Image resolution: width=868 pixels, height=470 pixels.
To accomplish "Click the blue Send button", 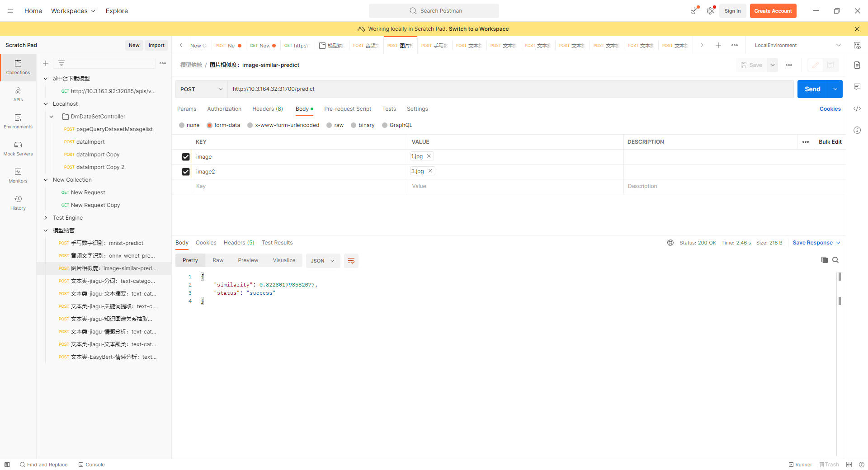I will (x=812, y=89).
